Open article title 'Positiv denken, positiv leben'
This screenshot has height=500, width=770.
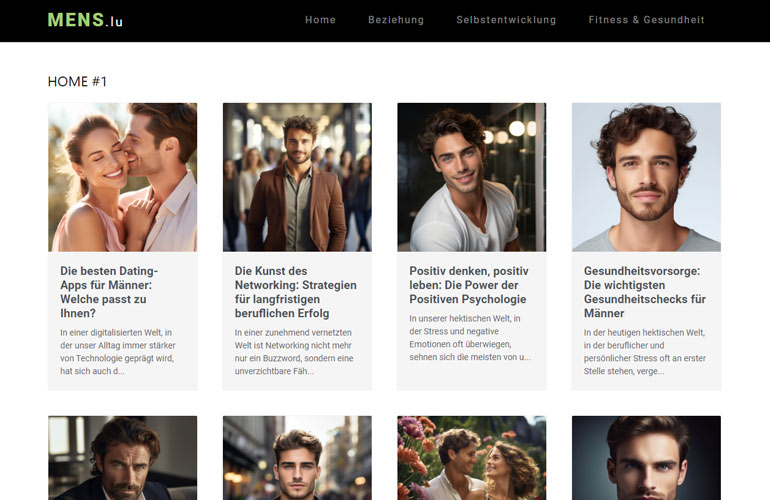tap(469, 285)
